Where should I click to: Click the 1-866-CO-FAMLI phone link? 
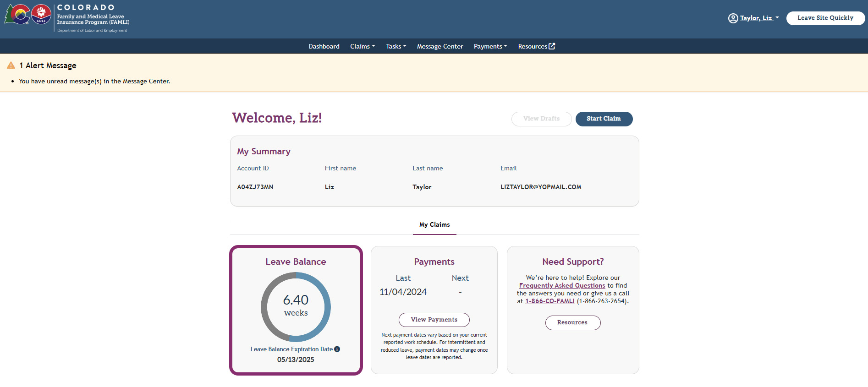549,301
